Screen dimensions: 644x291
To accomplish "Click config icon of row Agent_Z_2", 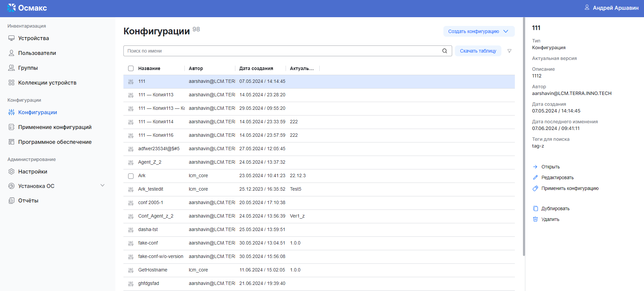I will click(x=131, y=162).
